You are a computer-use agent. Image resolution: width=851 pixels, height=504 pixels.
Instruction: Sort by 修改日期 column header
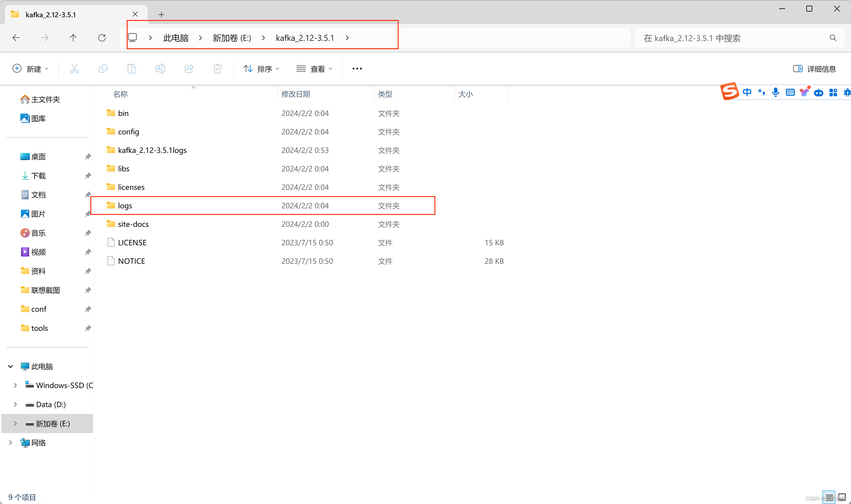pos(295,94)
